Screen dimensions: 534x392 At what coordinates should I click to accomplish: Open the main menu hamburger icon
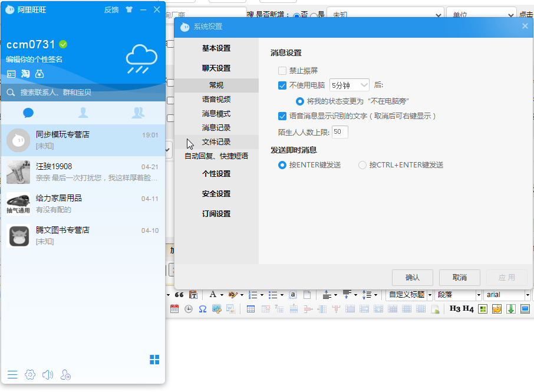point(12,375)
